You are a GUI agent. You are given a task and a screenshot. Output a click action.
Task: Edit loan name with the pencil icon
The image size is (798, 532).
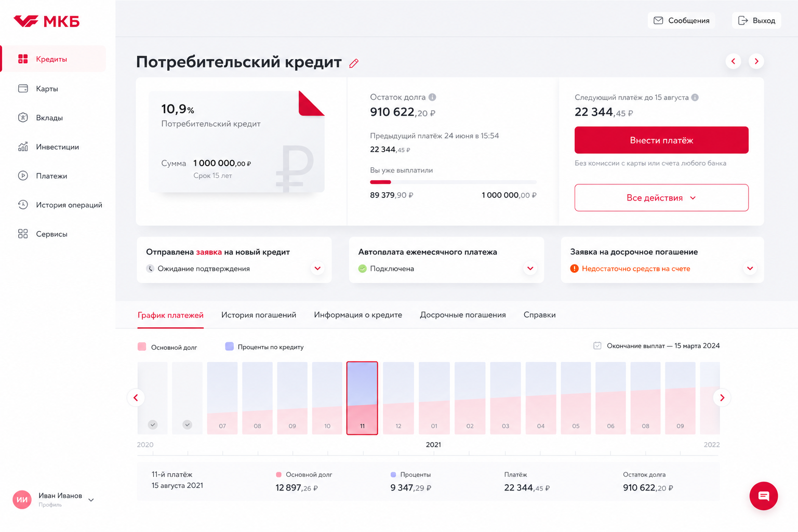pyautogui.click(x=354, y=63)
